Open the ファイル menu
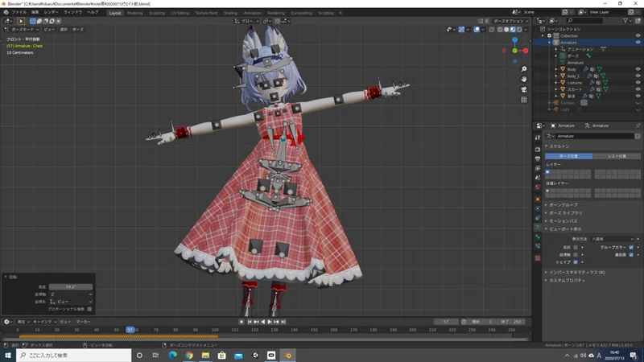This screenshot has height=362, width=644. [19, 12]
